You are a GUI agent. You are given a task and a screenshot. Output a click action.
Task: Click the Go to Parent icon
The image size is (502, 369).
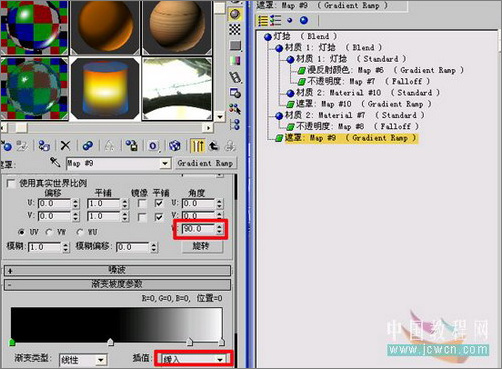[x=214, y=146]
